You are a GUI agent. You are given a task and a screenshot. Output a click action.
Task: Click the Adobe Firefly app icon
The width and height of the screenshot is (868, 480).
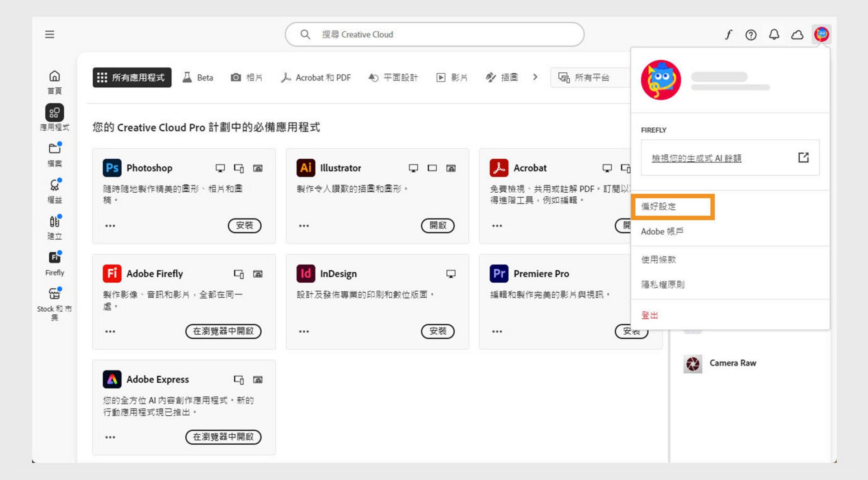(112, 274)
